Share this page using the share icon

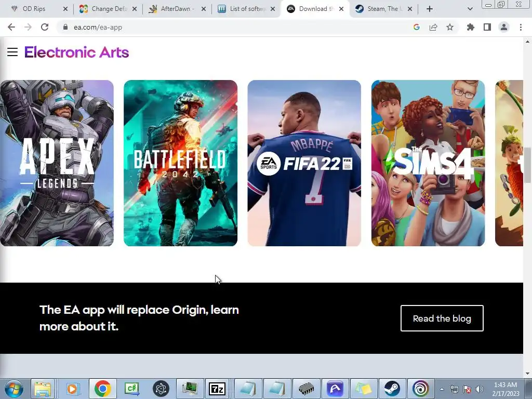433,27
